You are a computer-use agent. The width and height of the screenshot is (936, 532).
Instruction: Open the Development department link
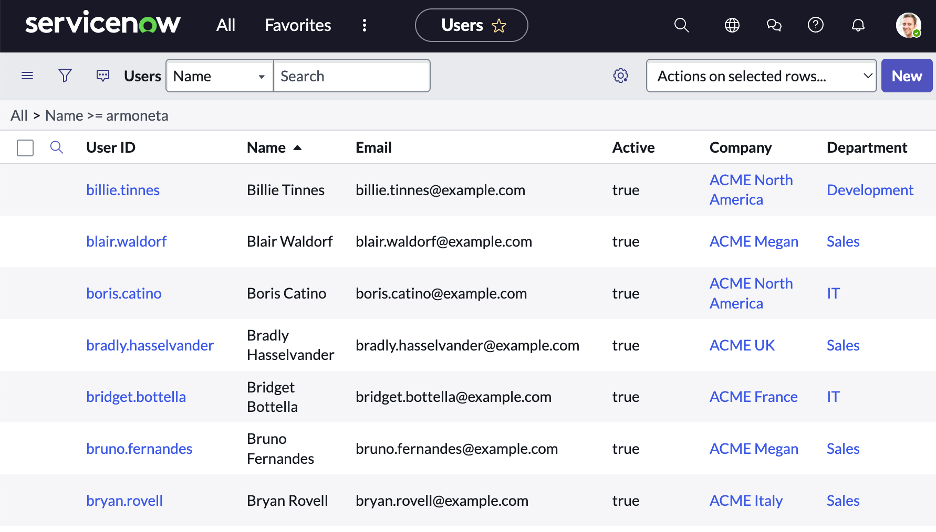[x=870, y=190]
